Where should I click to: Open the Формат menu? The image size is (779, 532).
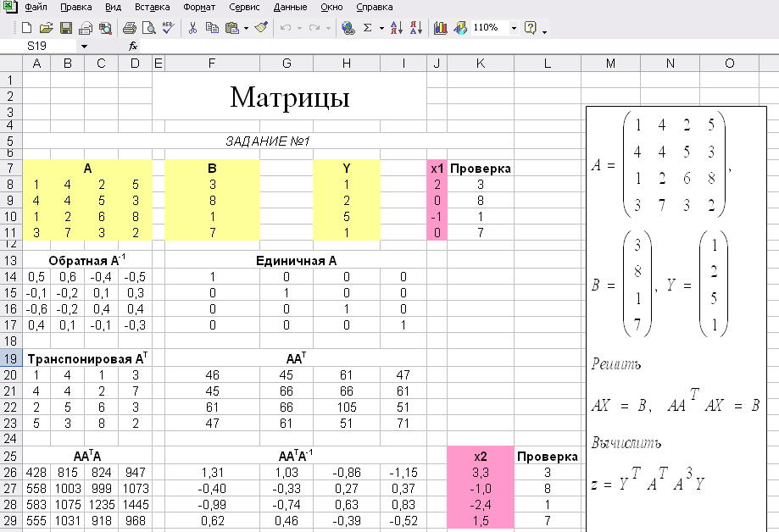(x=199, y=7)
